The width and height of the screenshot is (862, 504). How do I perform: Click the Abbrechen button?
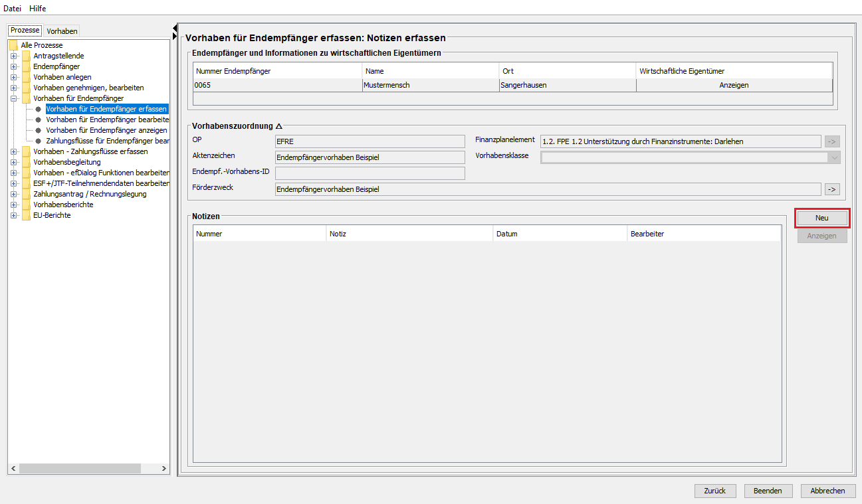[827, 491]
